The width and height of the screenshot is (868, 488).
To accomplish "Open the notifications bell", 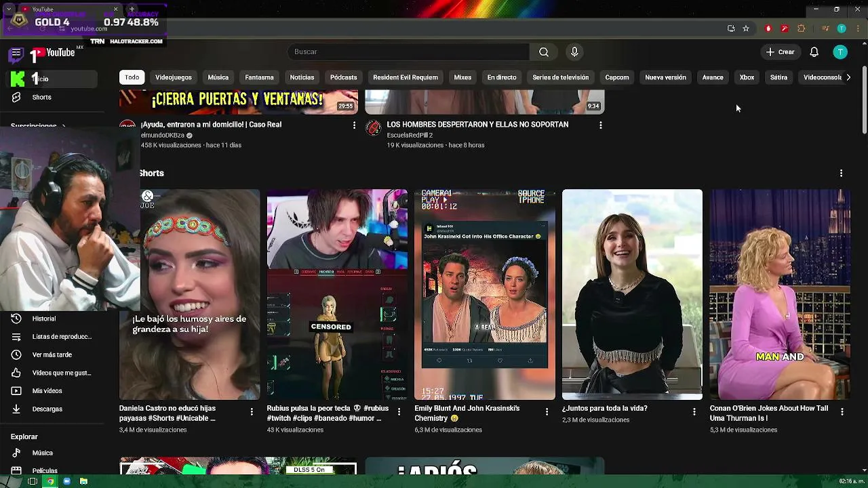I will click(x=814, y=52).
